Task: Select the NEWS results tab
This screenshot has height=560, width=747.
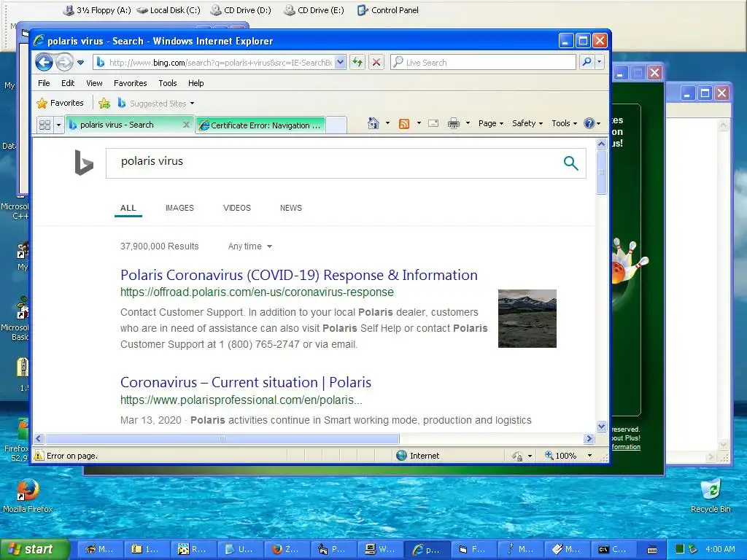Action: 291,208
